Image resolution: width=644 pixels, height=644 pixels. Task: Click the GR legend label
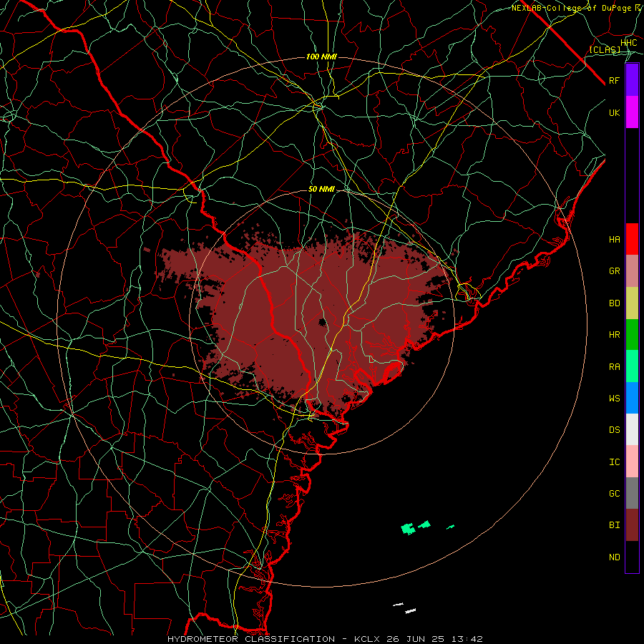pyautogui.click(x=614, y=271)
